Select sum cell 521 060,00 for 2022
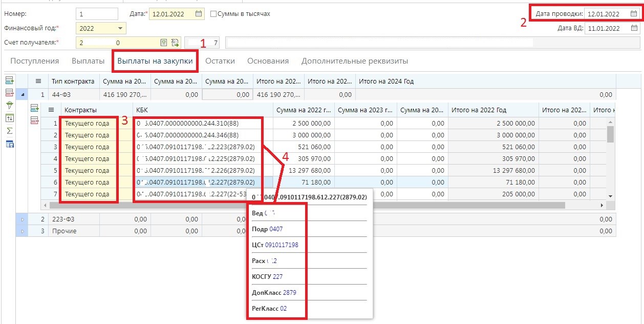 [304, 147]
